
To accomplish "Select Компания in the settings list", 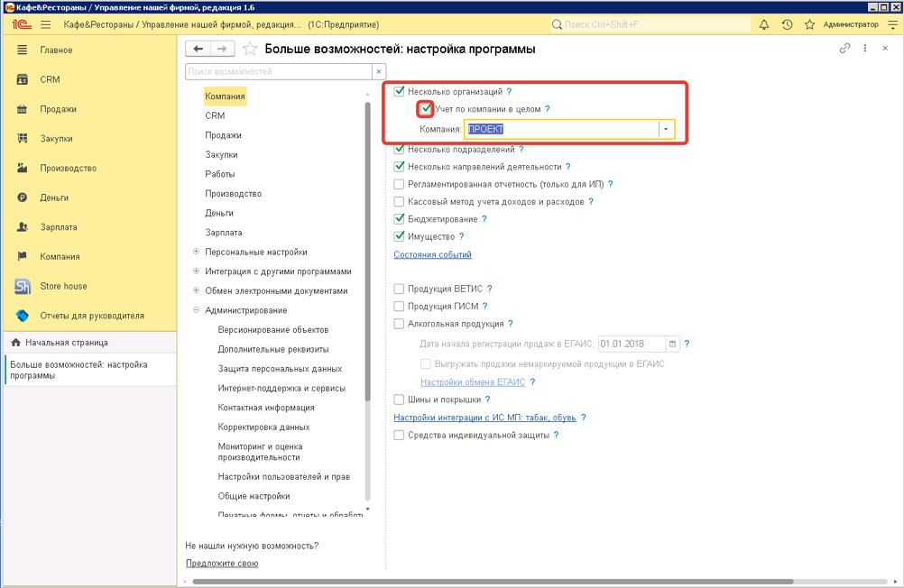I will click(225, 96).
